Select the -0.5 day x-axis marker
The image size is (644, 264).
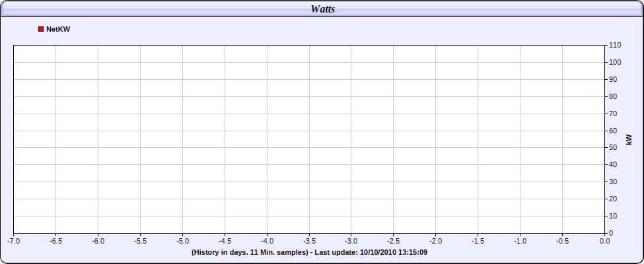coord(563,241)
